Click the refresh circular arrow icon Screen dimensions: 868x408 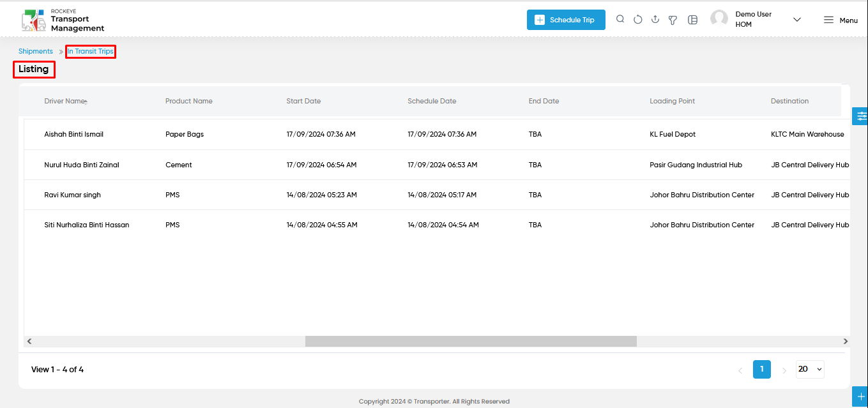pyautogui.click(x=637, y=20)
